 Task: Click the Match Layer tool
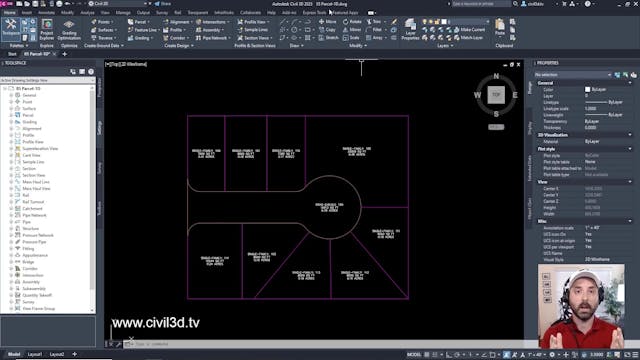point(468,38)
